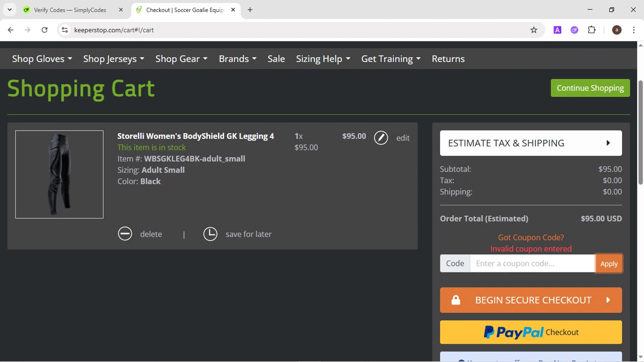
Task: Click item number WBSGKLEG4BK-adult_small
Action: point(194,159)
